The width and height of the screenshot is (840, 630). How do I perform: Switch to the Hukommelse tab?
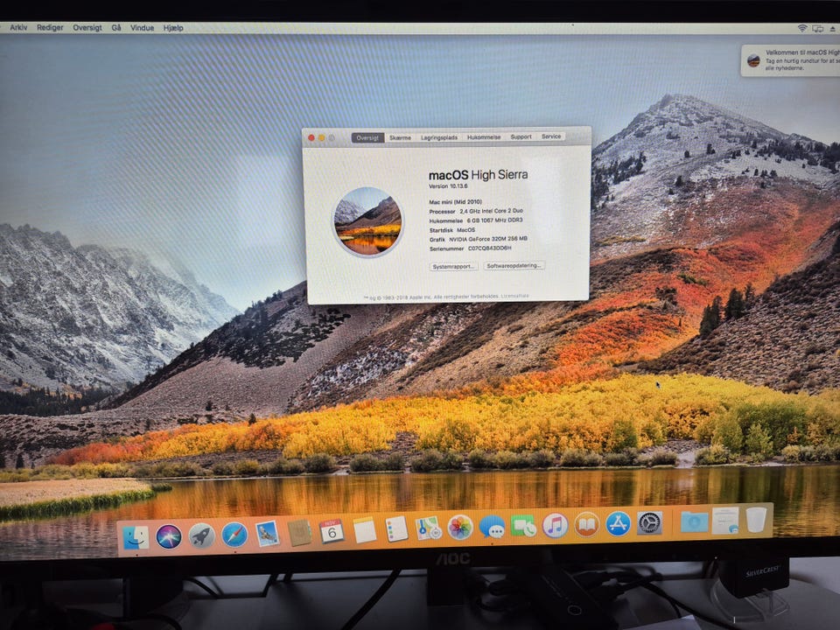coord(484,137)
